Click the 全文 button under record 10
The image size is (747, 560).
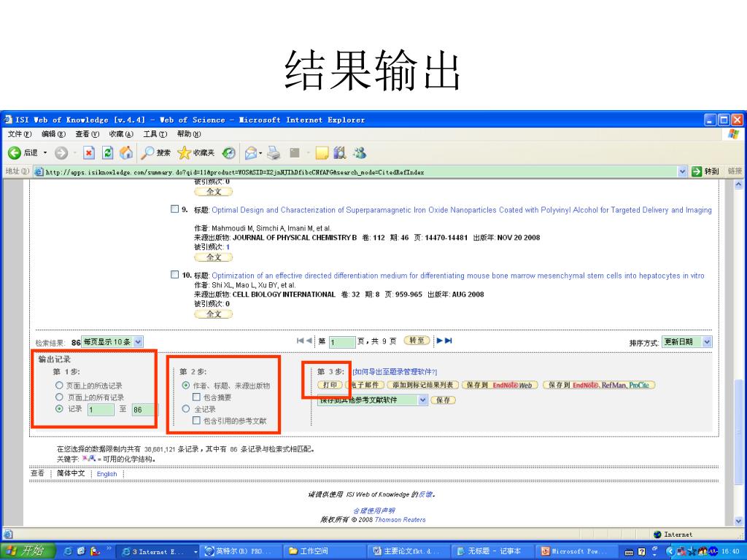214,314
